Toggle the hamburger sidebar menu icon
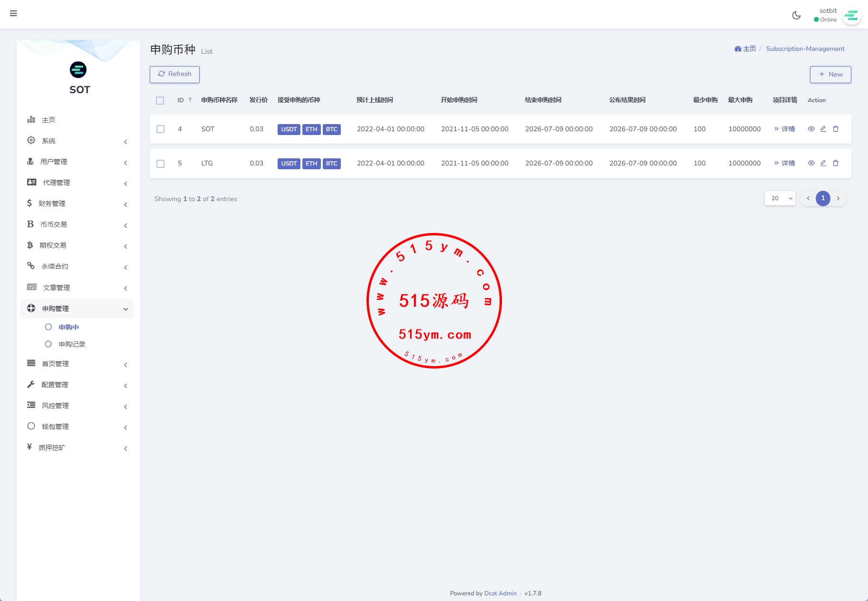This screenshot has width=868, height=601. 13,13
